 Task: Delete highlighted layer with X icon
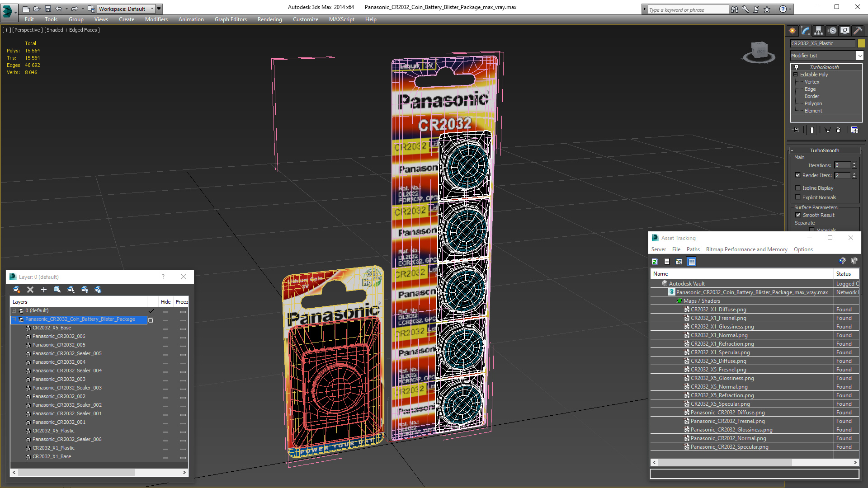pyautogui.click(x=30, y=290)
